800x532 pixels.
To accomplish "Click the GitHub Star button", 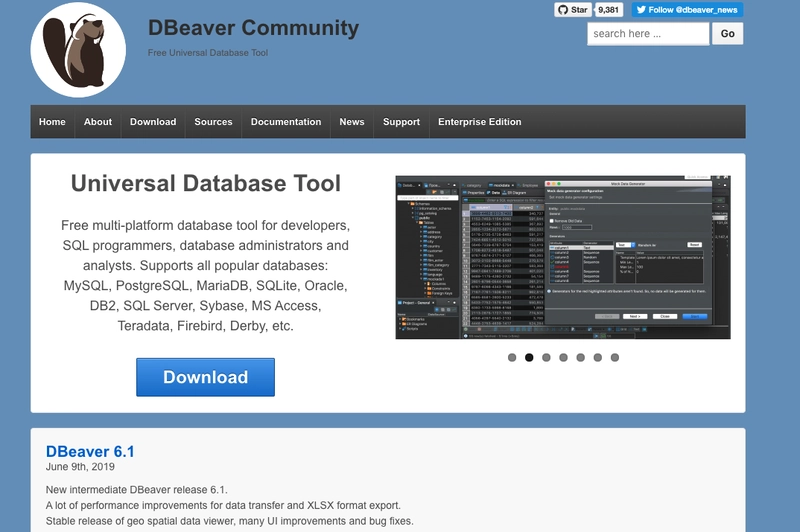I will [x=573, y=10].
